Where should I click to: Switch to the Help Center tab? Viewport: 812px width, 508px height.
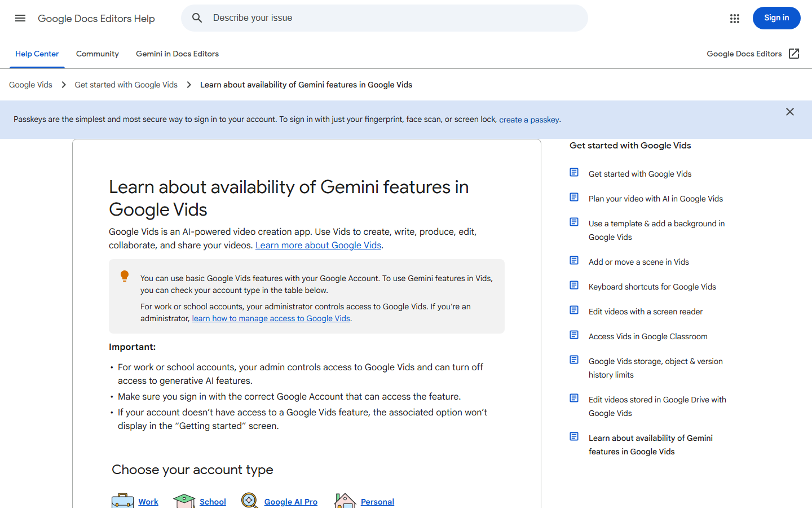click(37, 54)
